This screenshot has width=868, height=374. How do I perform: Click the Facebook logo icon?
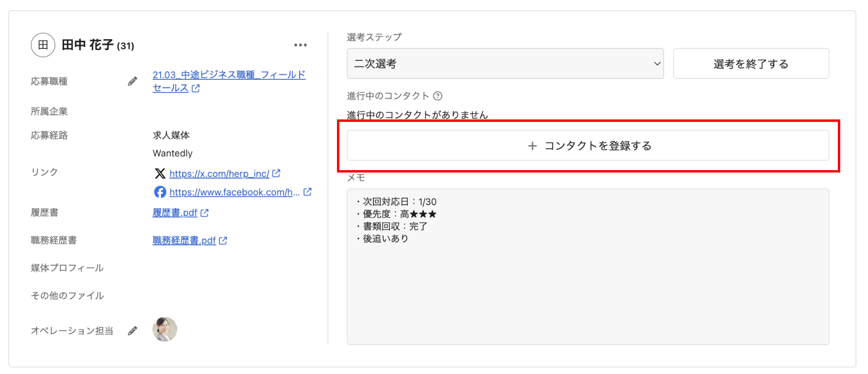160,192
